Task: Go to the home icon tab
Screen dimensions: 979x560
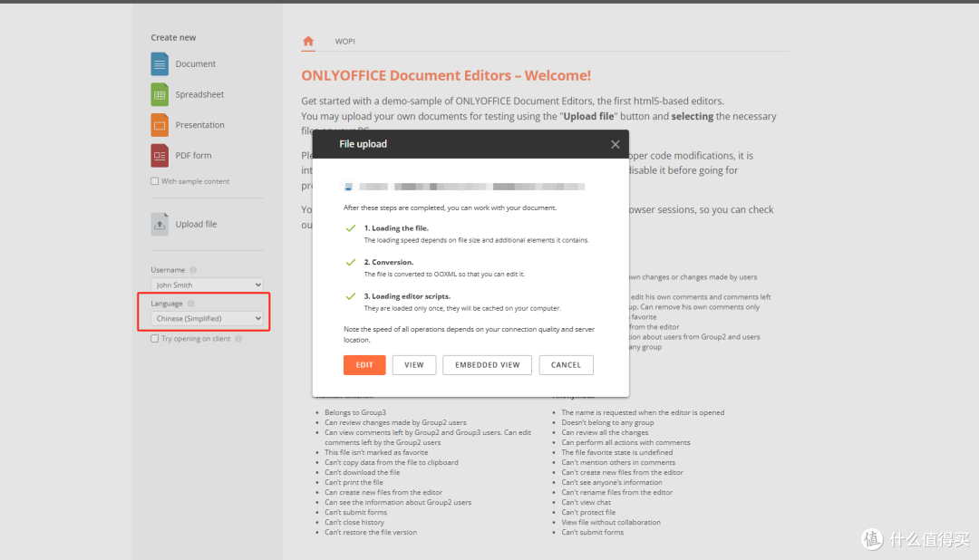Action: [308, 41]
